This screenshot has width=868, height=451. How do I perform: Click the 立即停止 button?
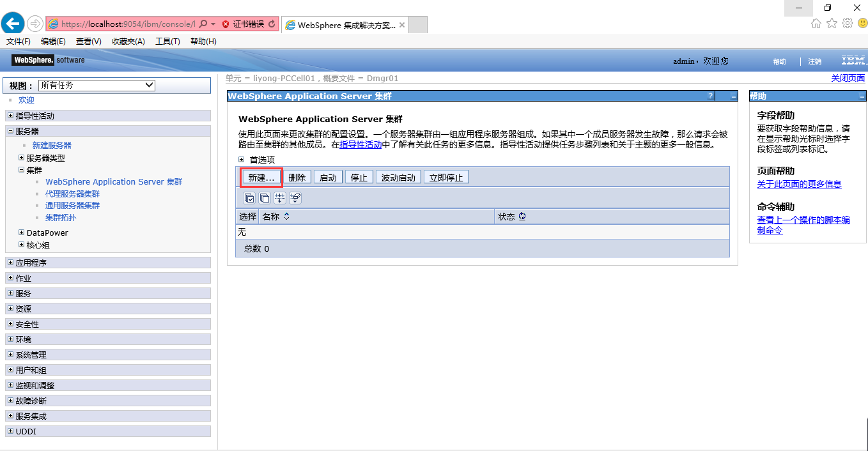(446, 177)
